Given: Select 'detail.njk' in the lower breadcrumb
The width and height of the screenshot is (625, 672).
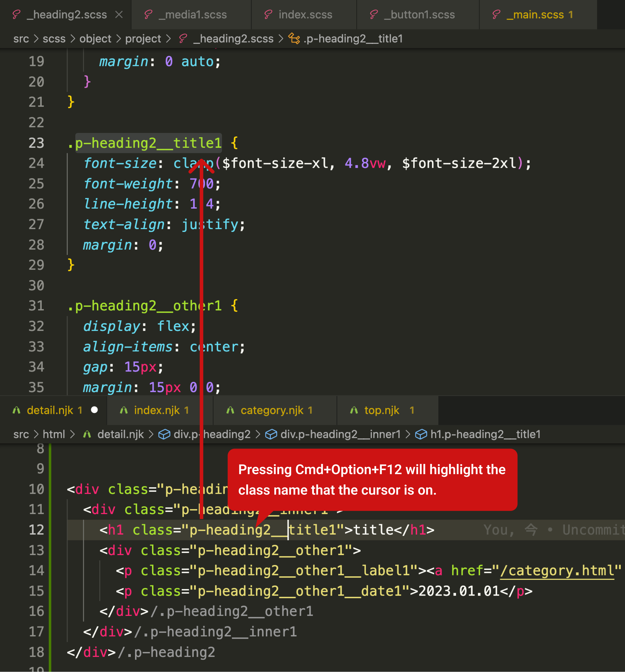Looking at the screenshot, I should coord(120,434).
